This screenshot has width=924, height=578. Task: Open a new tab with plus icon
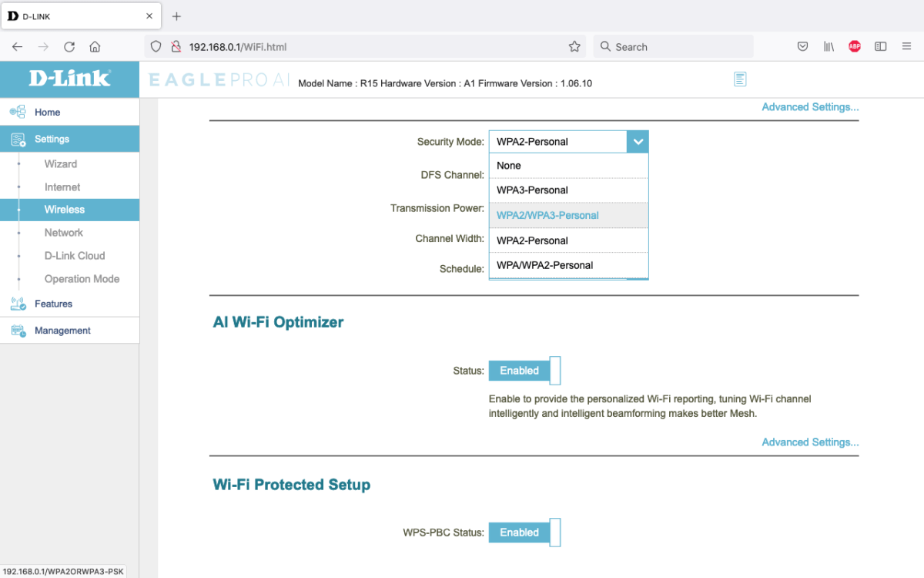click(176, 16)
